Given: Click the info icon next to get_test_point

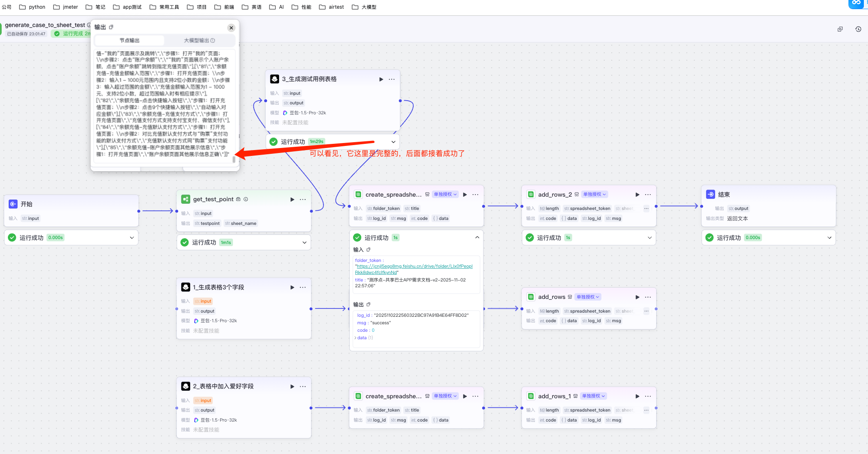Looking at the screenshot, I should 246,199.
